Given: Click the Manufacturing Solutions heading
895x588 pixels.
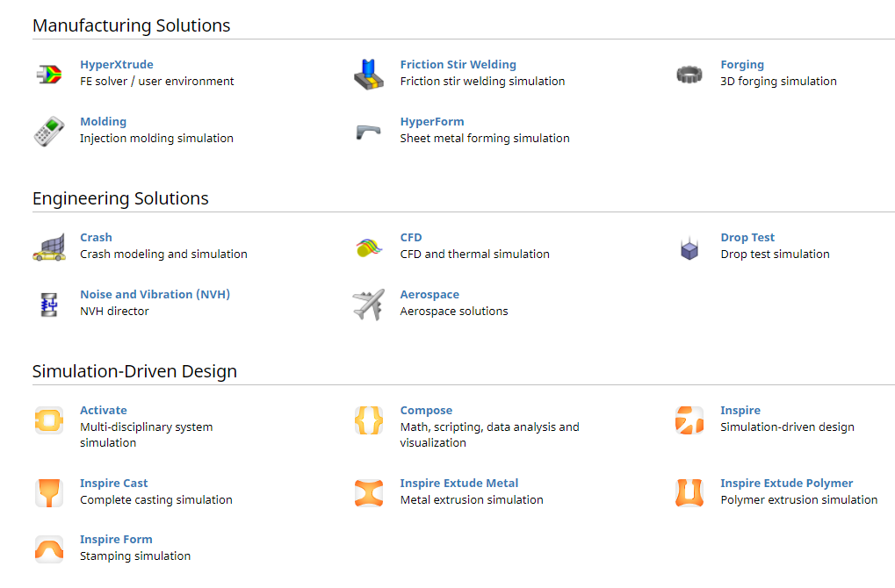Looking at the screenshot, I should point(131,25).
